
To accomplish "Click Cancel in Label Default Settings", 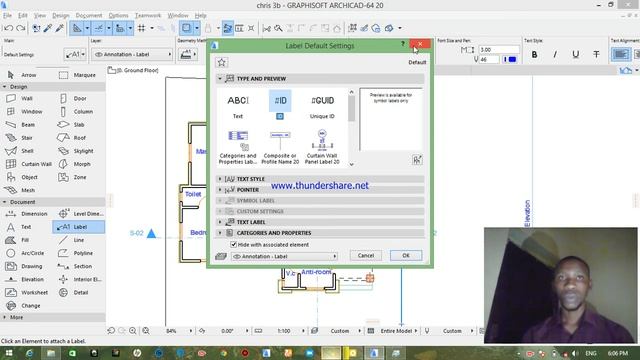I will pyautogui.click(x=366, y=256).
